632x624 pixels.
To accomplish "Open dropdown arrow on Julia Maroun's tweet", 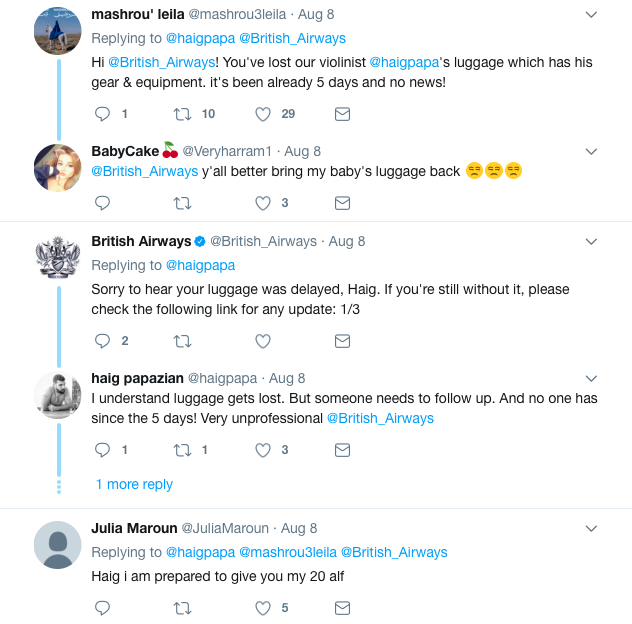I will coord(591,528).
